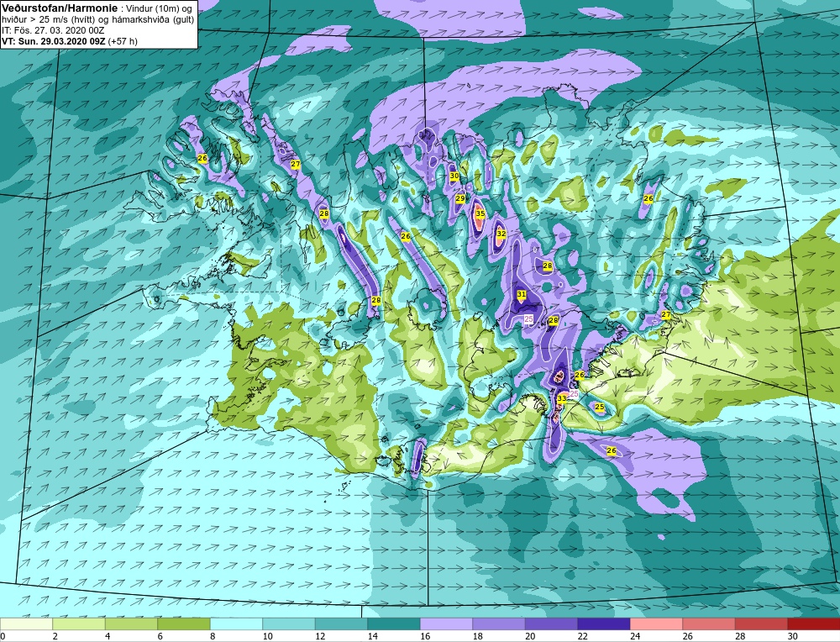840x642 pixels.
Task: Select the 16–18 m/s lavender legend swatch
Action: 446,624
